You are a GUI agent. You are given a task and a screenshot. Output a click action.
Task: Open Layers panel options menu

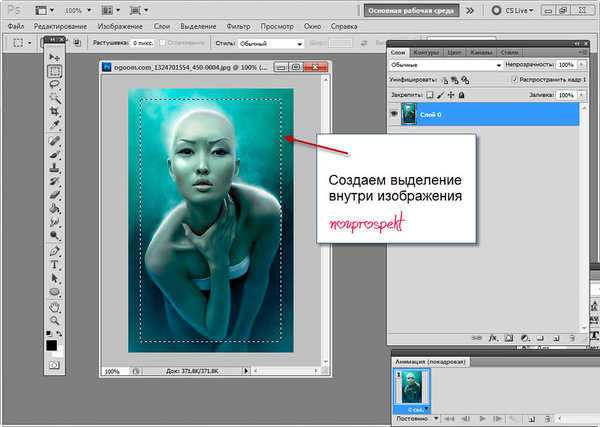coord(582,52)
